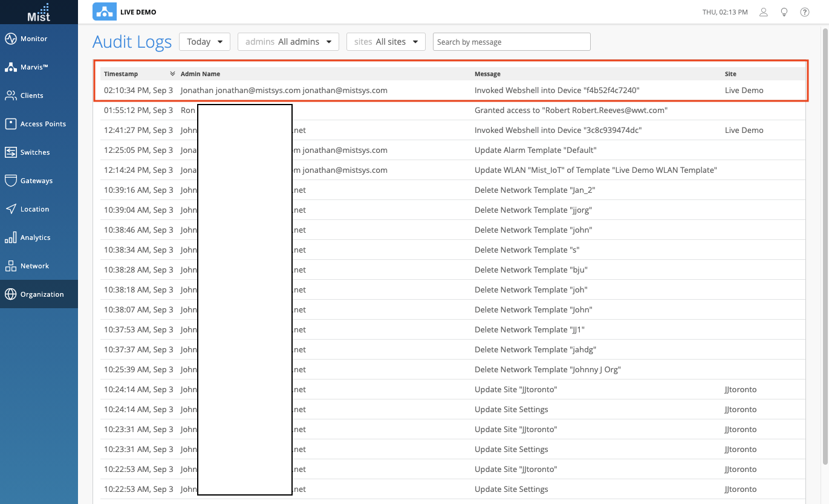The image size is (829, 504).
Task: Expand the Today date range dropdown
Action: coord(204,42)
